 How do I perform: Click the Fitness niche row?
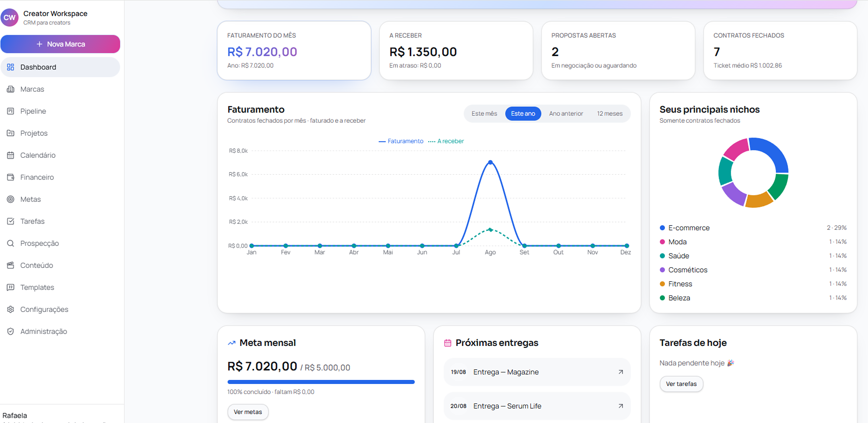(753, 284)
